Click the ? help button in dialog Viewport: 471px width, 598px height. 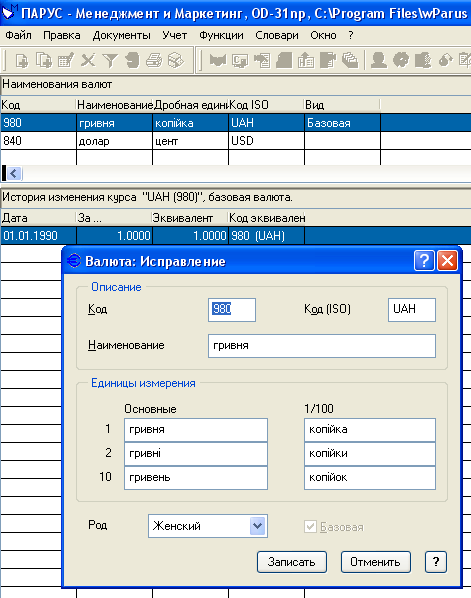(436, 562)
